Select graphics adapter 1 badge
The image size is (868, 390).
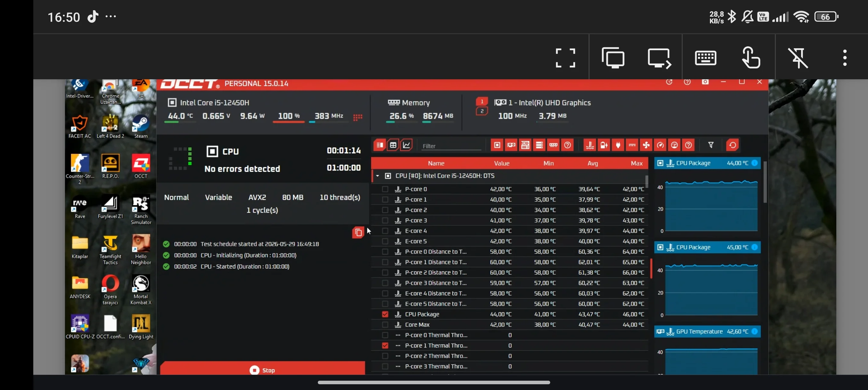click(482, 101)
